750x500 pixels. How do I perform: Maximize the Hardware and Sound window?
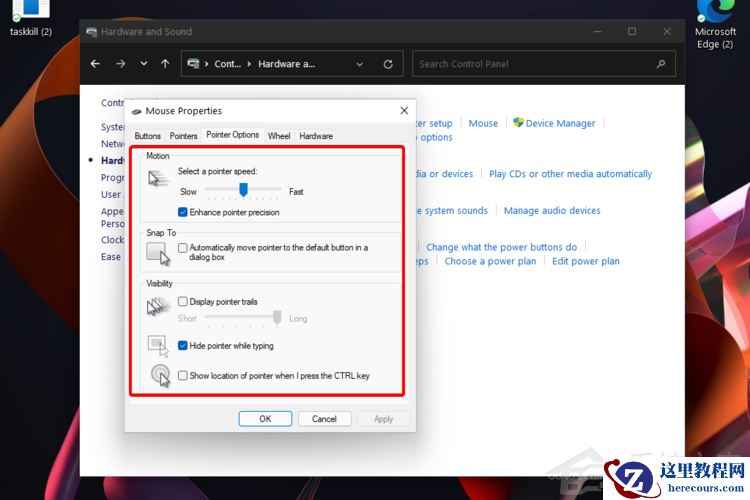632,32
